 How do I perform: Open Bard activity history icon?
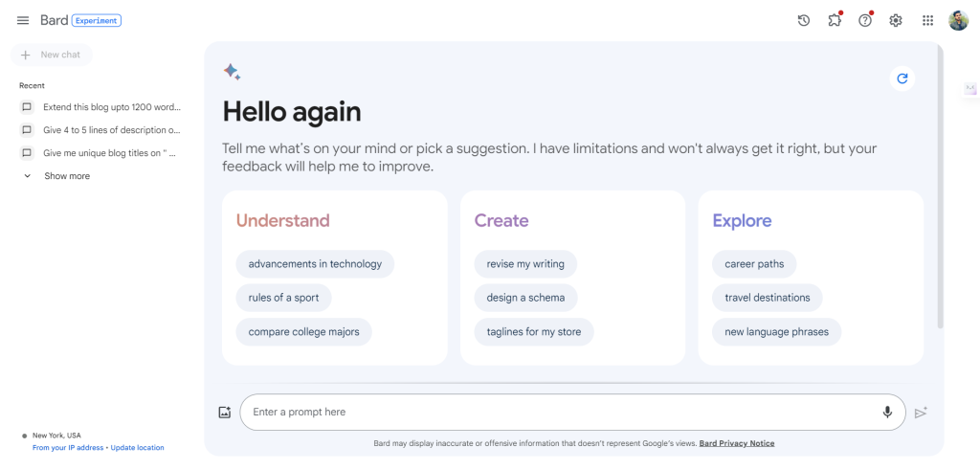click(x=804, y=20)
